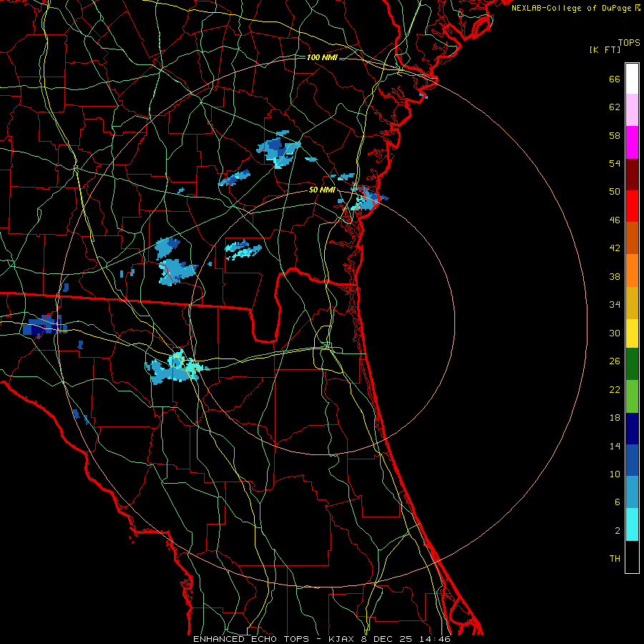Screen dimensions: 644x644
Task: Click the ENHANCED ECHO TOPS KJAX caption
Action: 322,639
